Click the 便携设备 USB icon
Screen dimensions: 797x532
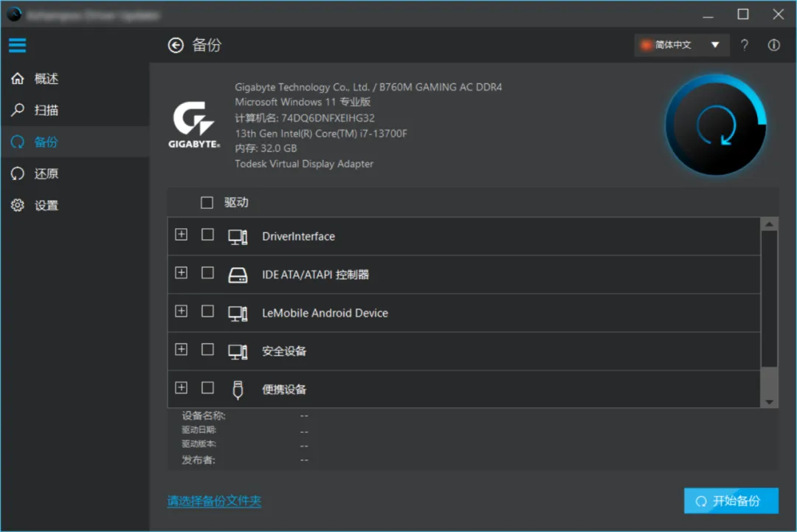(x=238, y=390)
